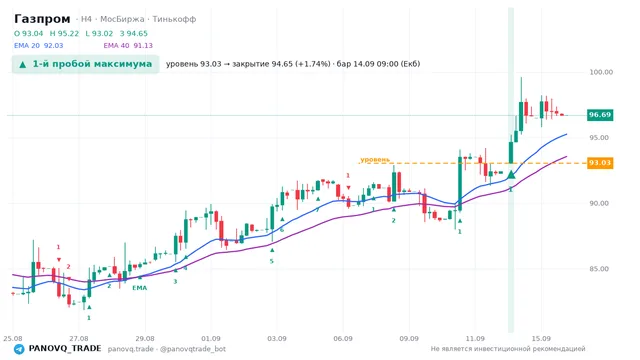Click the 15.09 date axis label
This screenshot has width=640, height=360.
click(x=541, y=339)
